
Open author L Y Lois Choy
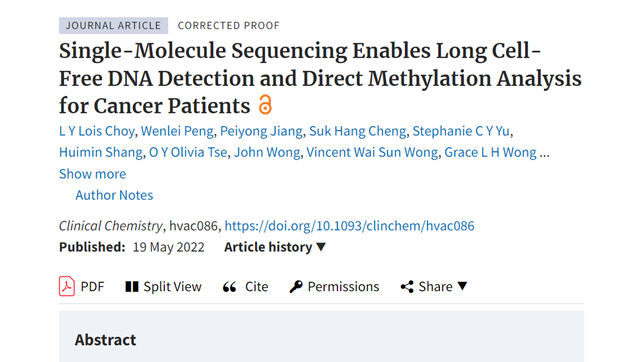[x=97, y=131]
